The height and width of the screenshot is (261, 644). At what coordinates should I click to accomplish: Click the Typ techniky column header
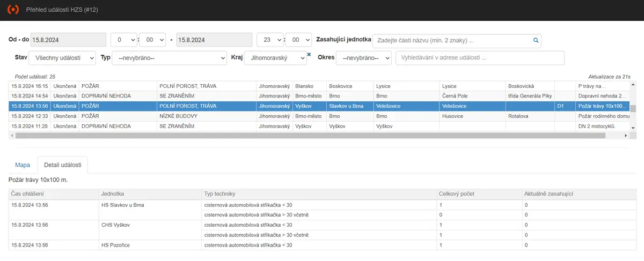319,193
